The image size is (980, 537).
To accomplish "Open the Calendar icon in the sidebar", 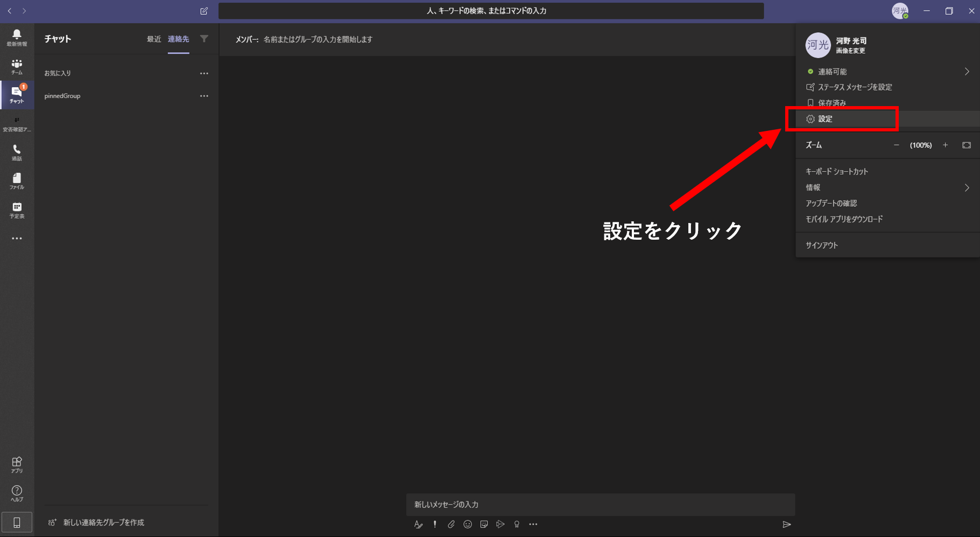I will point(17,210).
